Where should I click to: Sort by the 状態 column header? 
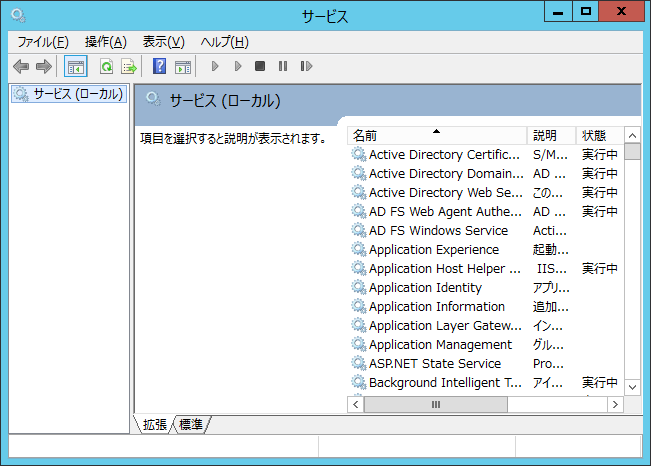click(600, 135)
